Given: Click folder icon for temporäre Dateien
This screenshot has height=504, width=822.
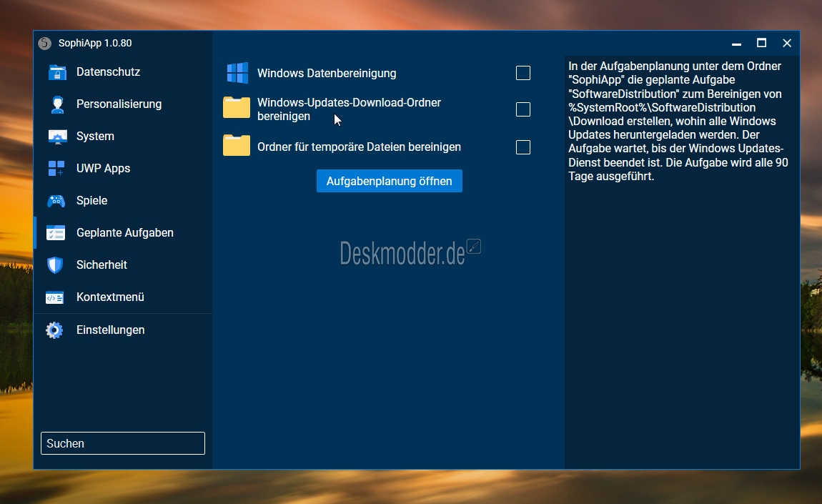Looking at the screenshot, I should click(x=237, y=145).
